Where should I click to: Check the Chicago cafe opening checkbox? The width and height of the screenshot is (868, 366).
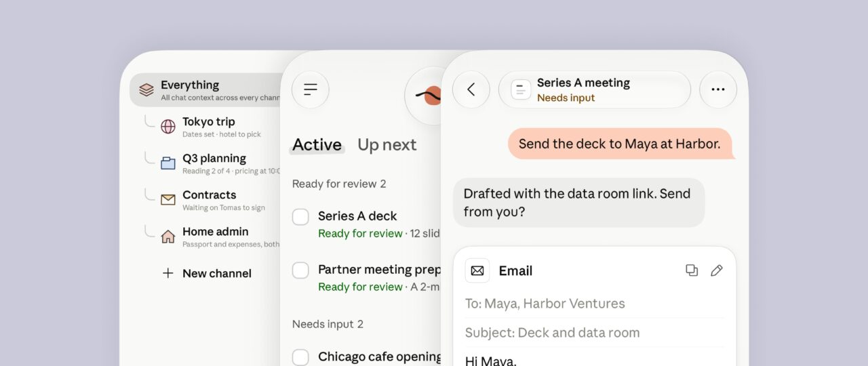click(x=300, y=357)
